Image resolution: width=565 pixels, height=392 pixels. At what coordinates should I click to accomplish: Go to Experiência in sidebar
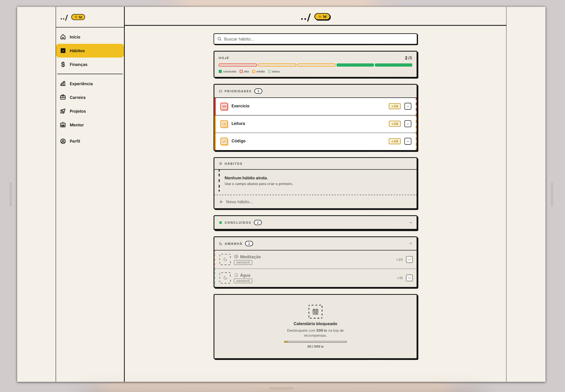(81, 83)
